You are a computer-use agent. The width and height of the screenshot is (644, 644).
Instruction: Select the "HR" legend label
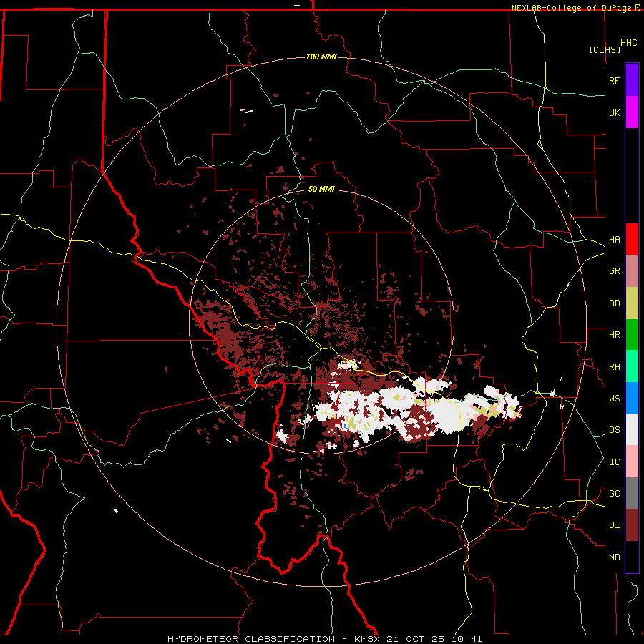tap(614, 335)
